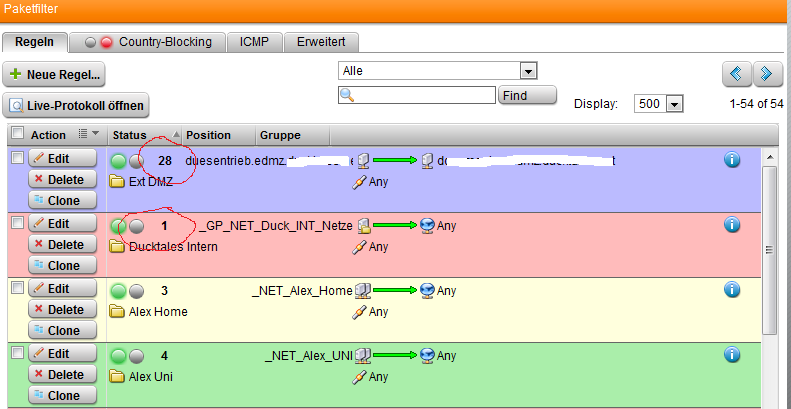Viewport: 791px width, 409px height.
Task: Open the ICMP tab
Action: coord(254,42)
